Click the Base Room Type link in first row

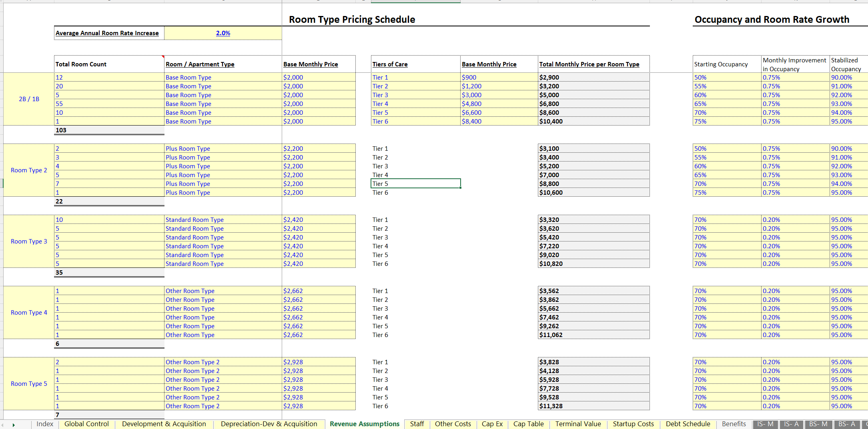pos(188,77)
